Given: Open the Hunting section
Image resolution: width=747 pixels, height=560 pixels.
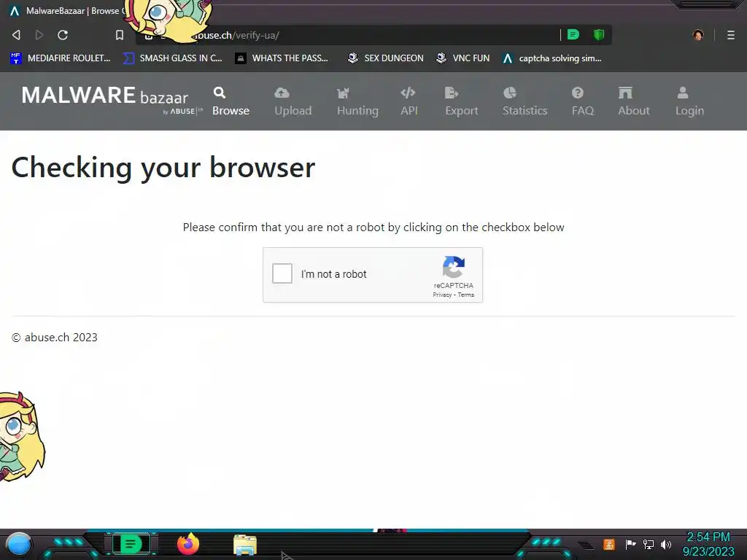Looking at the screenshot, I should [x=357, y=101].
